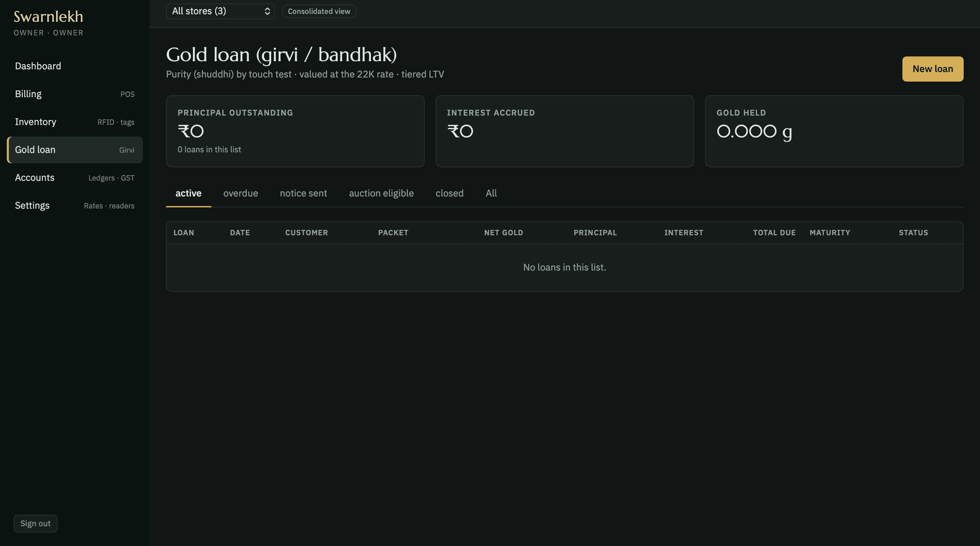The width and height of the screenshot is (980, 546).
Task: Click the TOTAL DUE column header
Action: pyautogui.click(x=774, y=233)
